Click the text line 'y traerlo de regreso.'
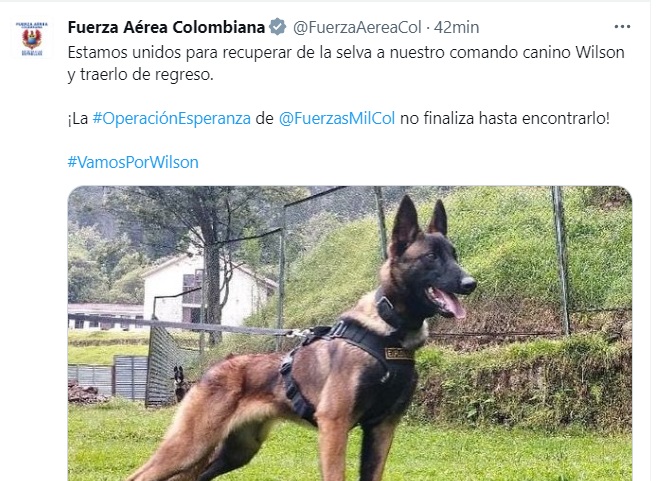 (x=141, y=75)
